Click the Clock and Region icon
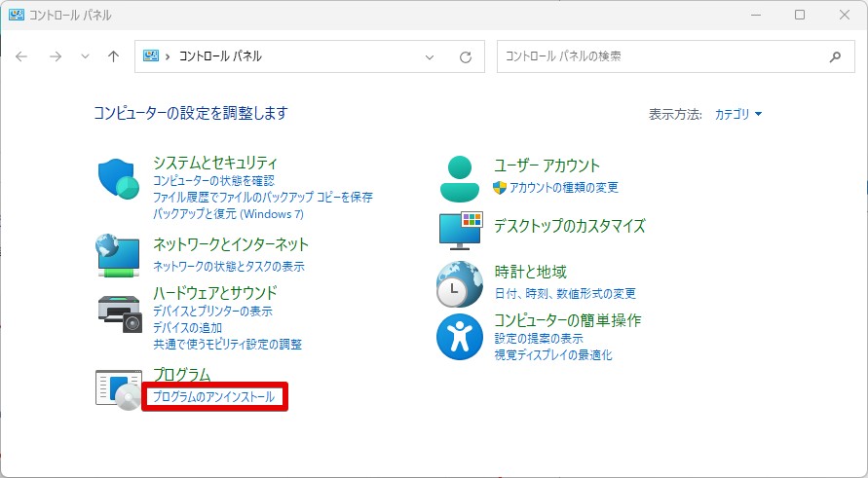The height and width of the screenshot is (478, 868). tap(460, 283)
